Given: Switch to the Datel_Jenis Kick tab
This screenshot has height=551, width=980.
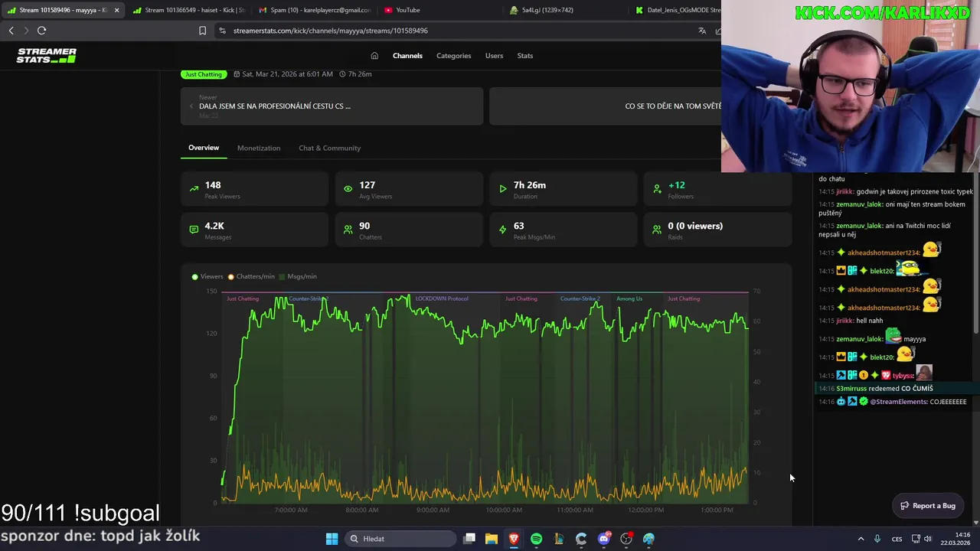Looking at the screenshot, I should pos(678,10).
